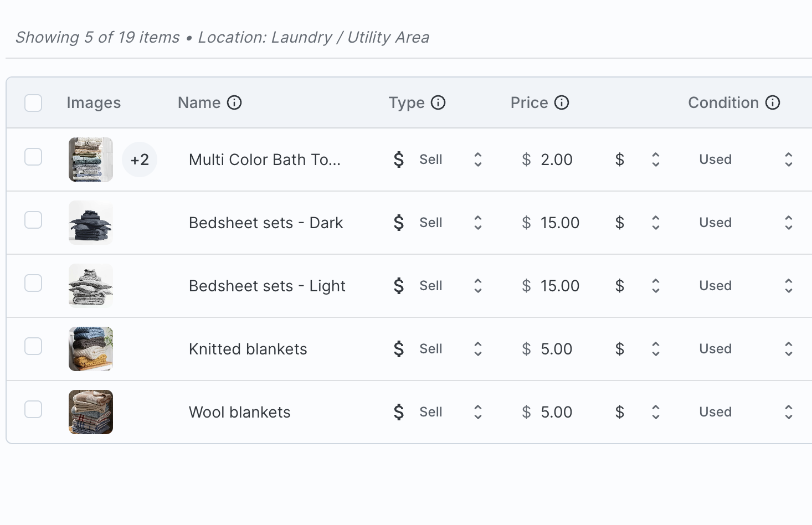Click the currency stepper next to Bedsheet sets - Light price
The width and height of the screenshot is (812, 525).
tap(656, 286)
